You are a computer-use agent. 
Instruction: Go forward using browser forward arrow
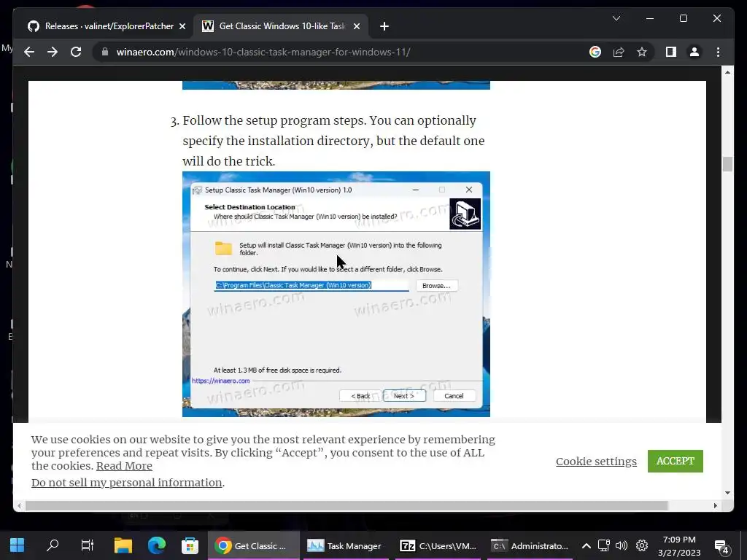click(x=53, y=52)
